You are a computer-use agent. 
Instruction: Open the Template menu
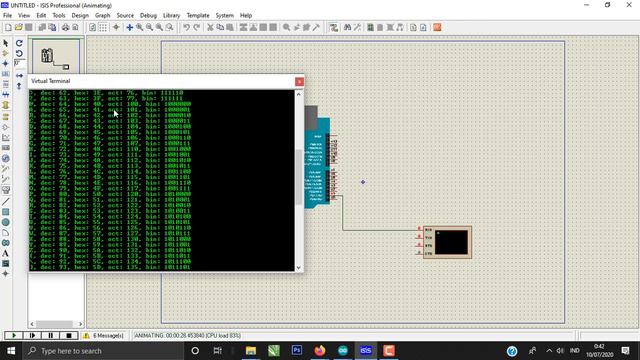[198, 15]
